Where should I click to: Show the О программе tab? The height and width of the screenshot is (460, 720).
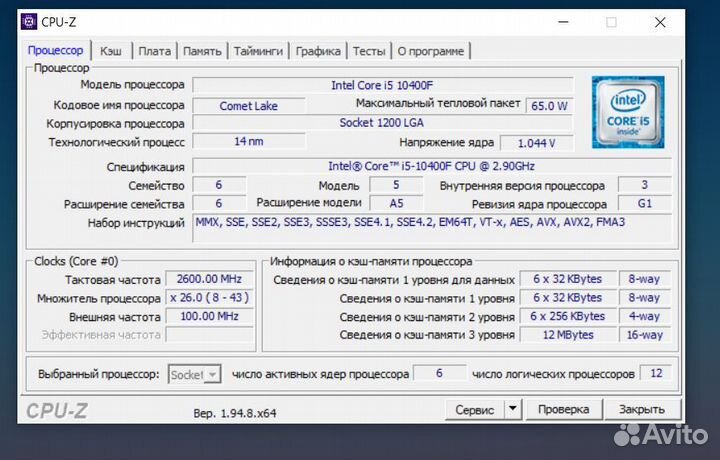[x=431, y=51]
